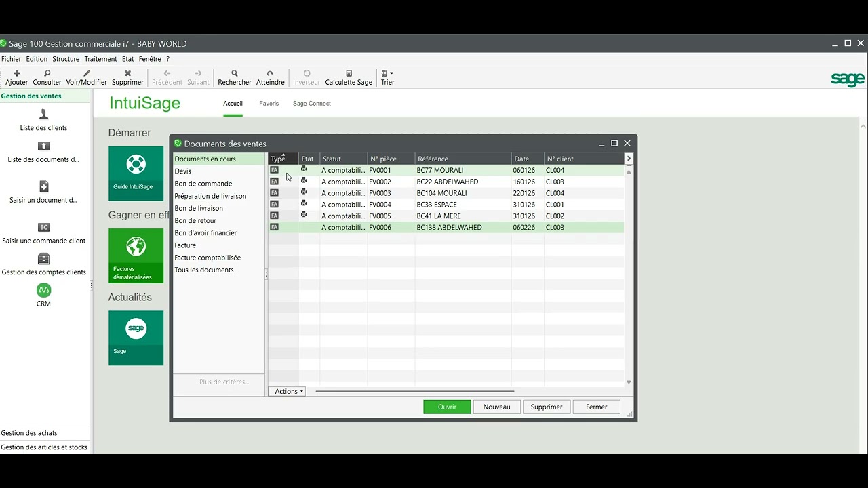Open the Gestion des achats section
Image resolution: width=868 pixels, height=488 pixels.
point(45,433)
